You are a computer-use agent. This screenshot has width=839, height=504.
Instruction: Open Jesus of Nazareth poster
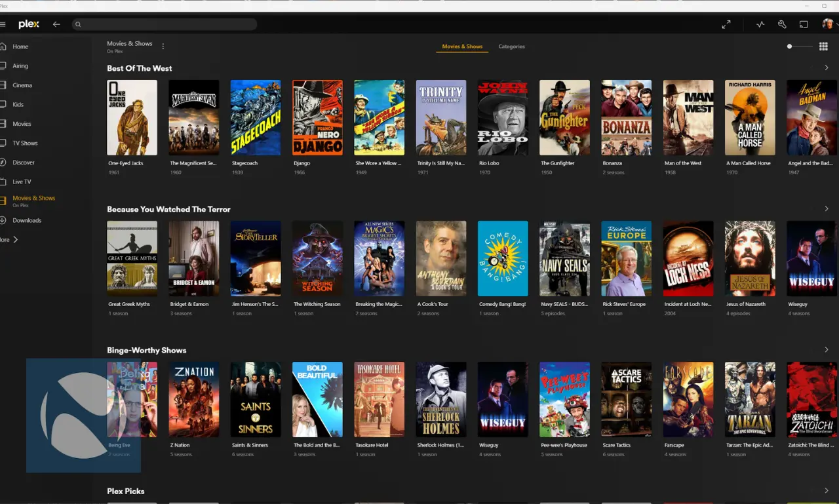tap(750, 259)
